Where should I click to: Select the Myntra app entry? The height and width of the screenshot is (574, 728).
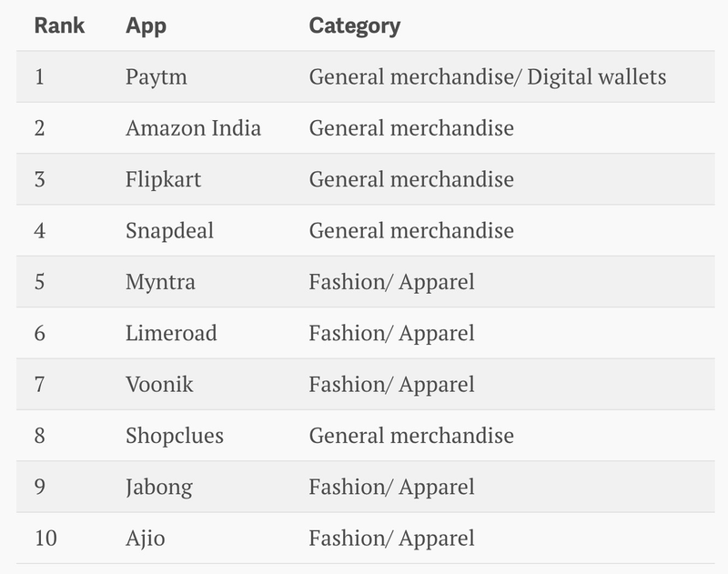coord(160,282)
